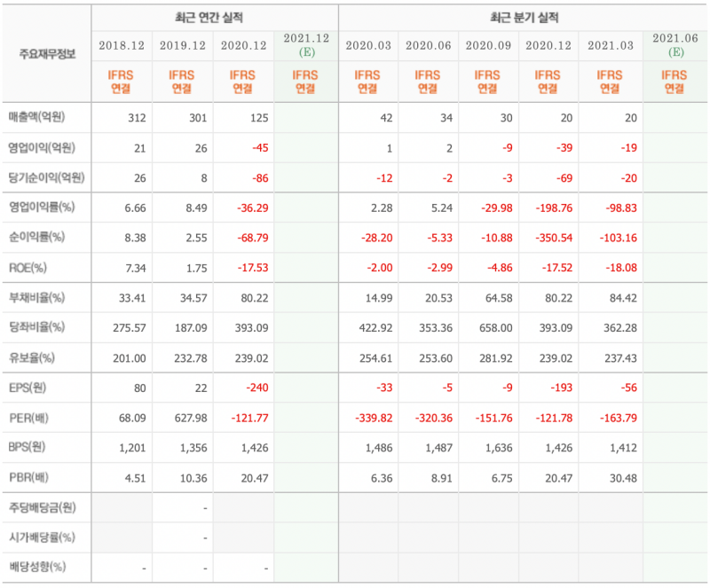Select the 영업이익(억원) row label
This screenshot has width=710, height=588.
click(42, 147)
